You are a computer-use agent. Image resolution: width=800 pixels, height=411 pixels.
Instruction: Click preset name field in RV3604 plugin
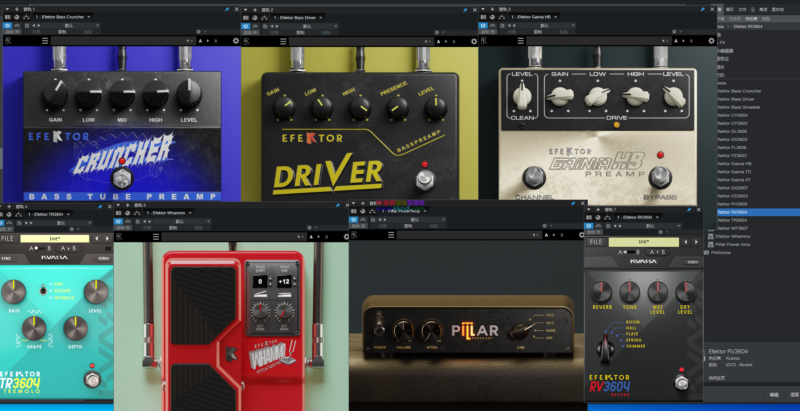[643, 242]
